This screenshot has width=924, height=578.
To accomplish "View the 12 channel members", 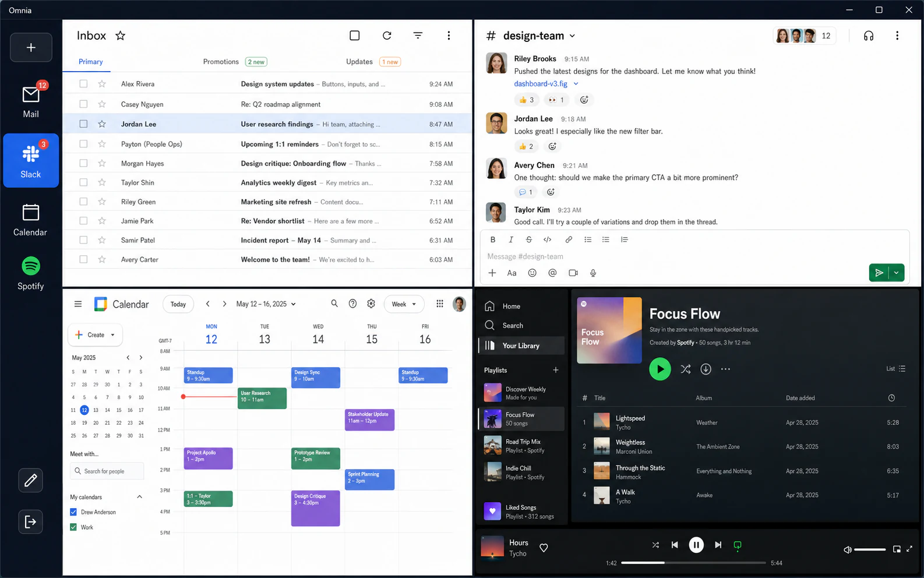I will [x=804, y=36].
